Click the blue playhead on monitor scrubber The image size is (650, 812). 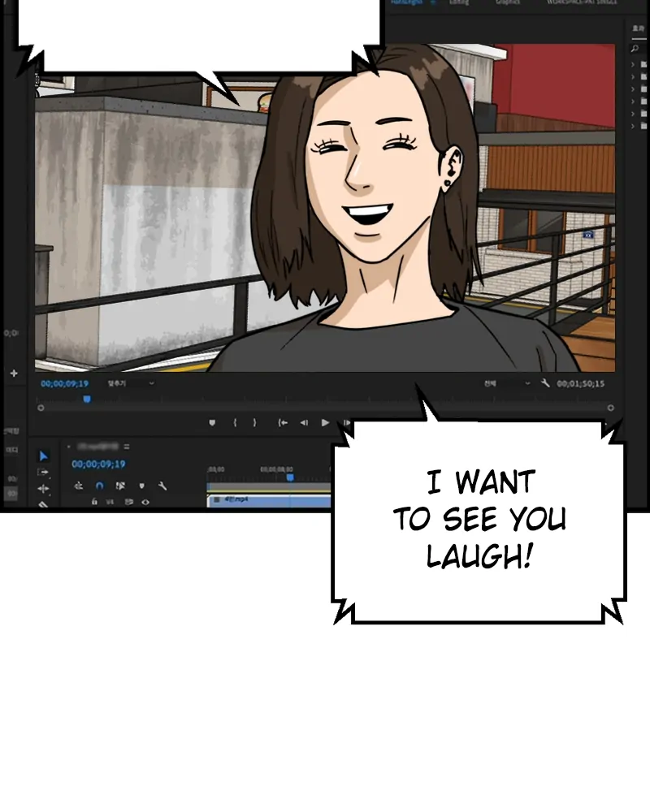[x=87, y=399]
